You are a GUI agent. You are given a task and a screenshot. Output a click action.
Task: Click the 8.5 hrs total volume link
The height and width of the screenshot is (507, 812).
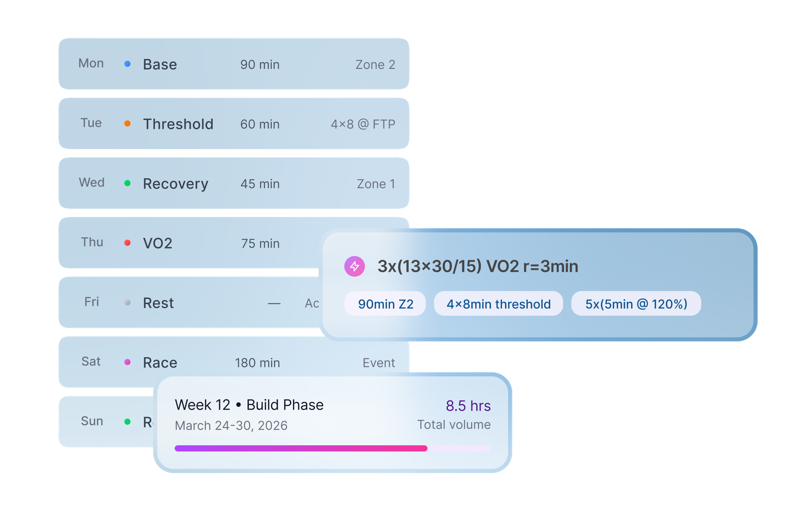coord(469,405)
